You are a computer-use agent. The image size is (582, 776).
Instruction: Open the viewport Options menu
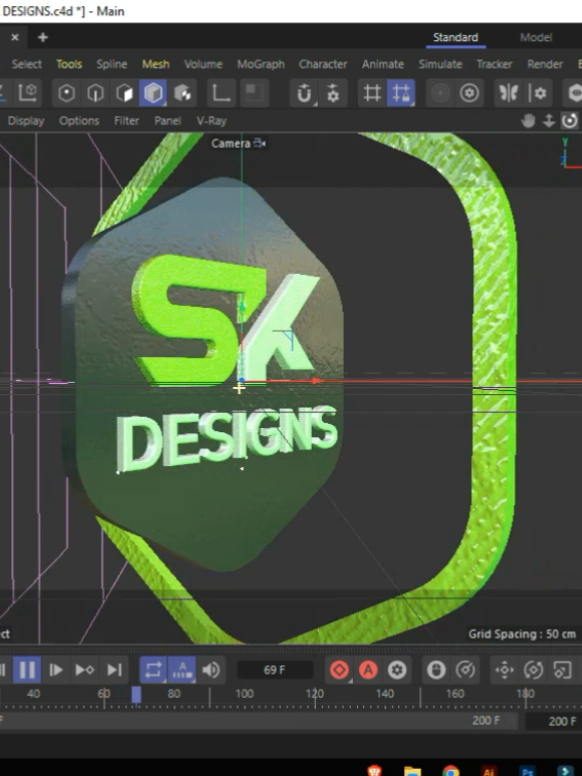[79, 121]
